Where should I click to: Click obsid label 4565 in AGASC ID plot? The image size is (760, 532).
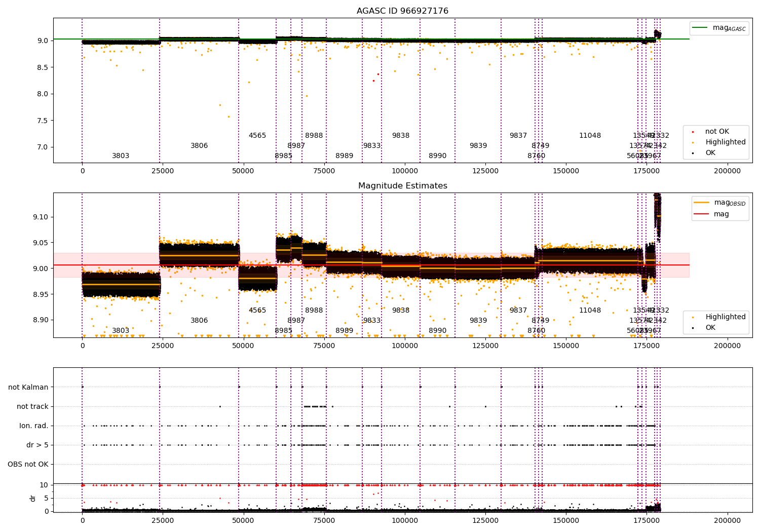(x=257, y=136)
